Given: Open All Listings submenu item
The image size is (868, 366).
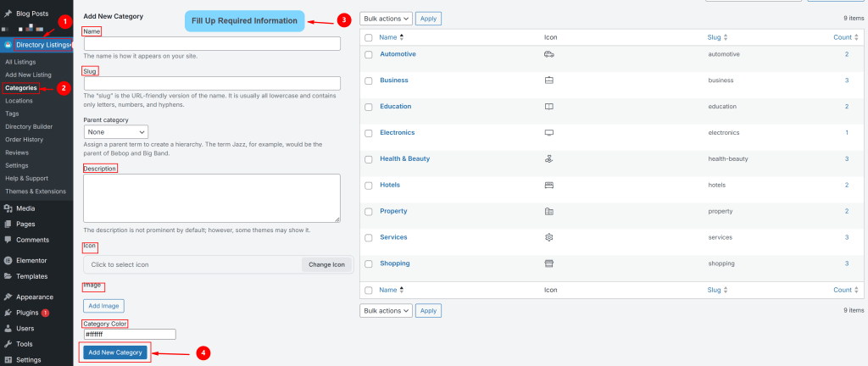Looking at the screenshot, I should (x=20, y=62).
